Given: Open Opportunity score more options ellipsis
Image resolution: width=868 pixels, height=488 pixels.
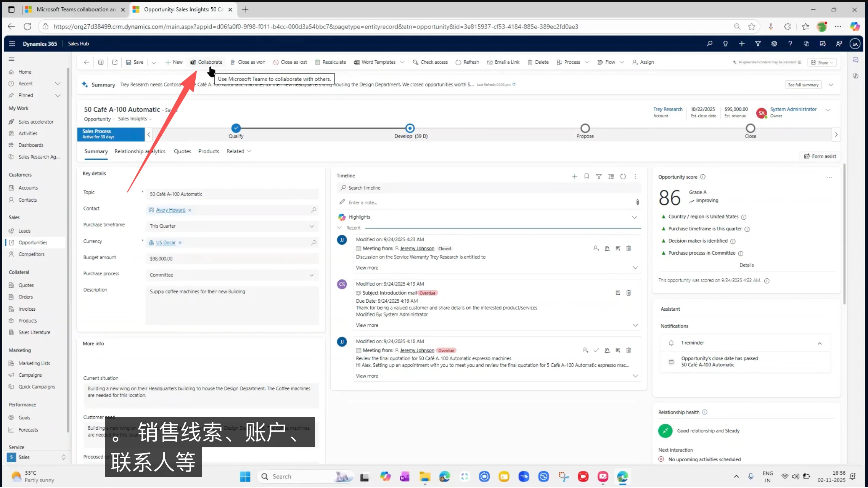Looking at the screenshot, I should 829,177.
